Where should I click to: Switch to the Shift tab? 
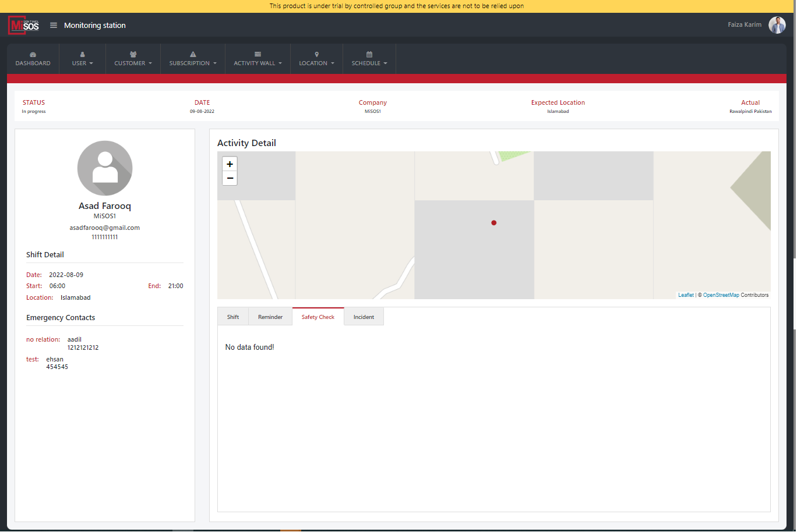233,317
